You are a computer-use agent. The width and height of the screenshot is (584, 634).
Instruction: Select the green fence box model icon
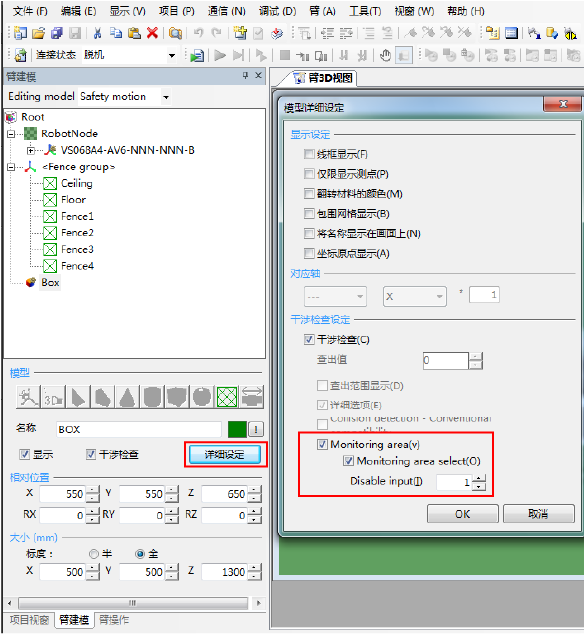pyautogui.click(x=227, y=397)
